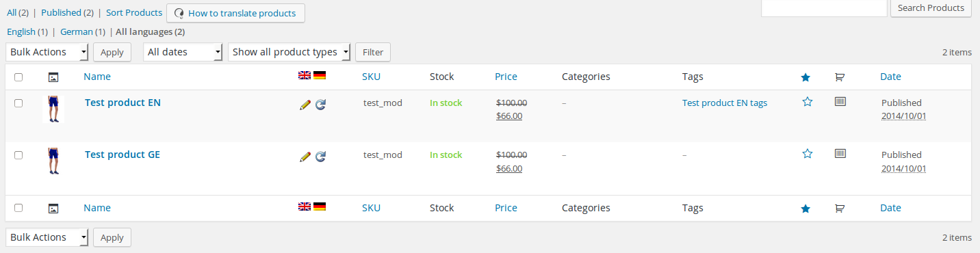Viewport: 980px width, 253px height.
Task: Click the pencil edit icon for Test product EN
Action: point(305,105)
